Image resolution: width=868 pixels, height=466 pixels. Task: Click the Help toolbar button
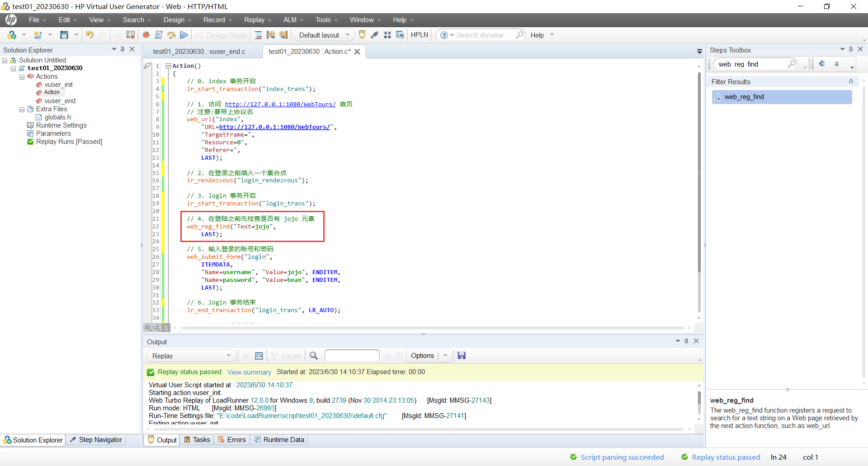(537, 35)
